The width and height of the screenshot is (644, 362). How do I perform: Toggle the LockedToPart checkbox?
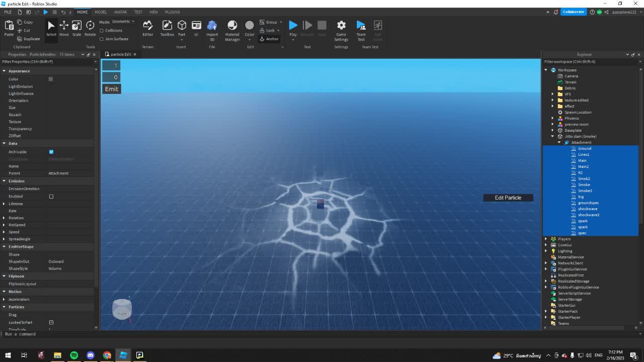tap(51, 322)
